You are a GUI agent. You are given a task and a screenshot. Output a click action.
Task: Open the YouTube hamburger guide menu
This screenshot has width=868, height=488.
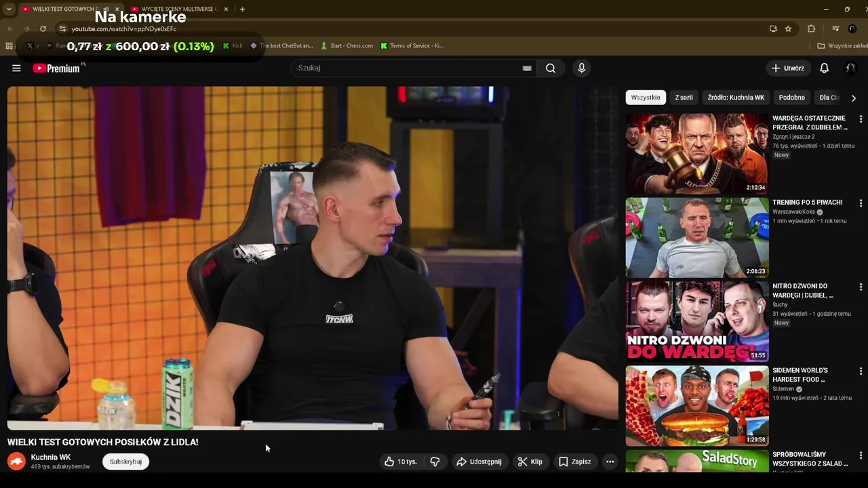(16, 68)
